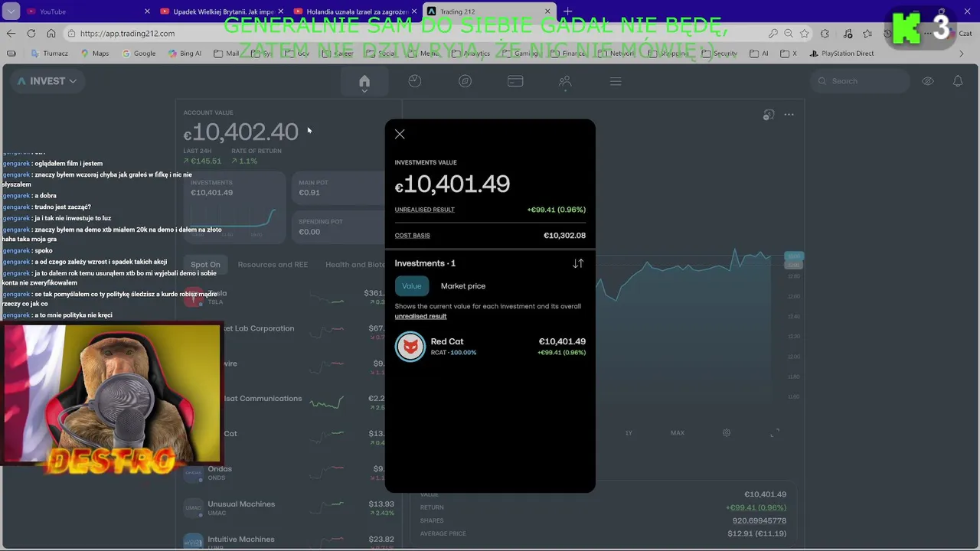Screen dimensions: 980x551
Task: Close the Trading 212 browser tab
Action: pos(547,11)
